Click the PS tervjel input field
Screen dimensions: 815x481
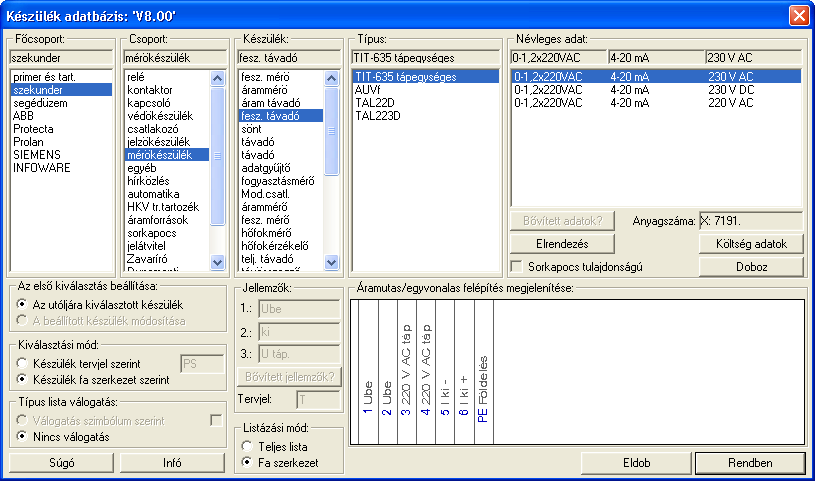click(x=202, y=364)
